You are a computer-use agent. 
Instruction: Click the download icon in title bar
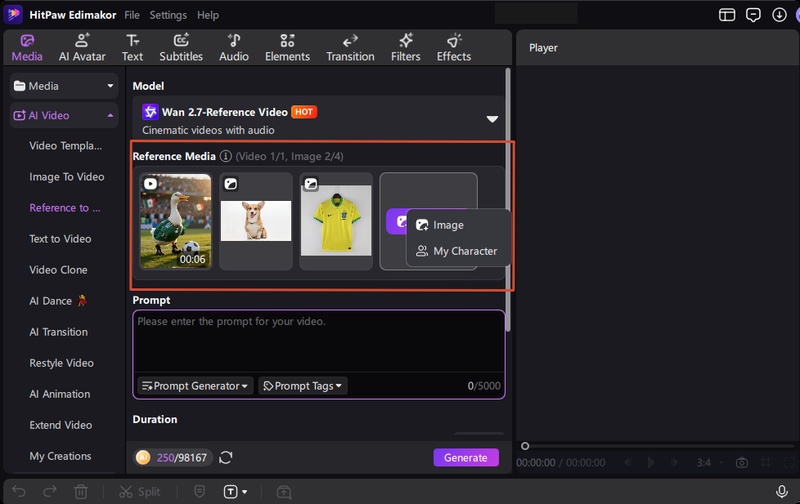pos(779,15)
